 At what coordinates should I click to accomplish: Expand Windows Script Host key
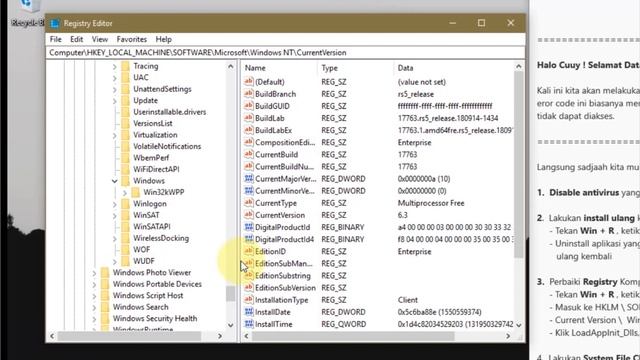[x=94, y=296]
